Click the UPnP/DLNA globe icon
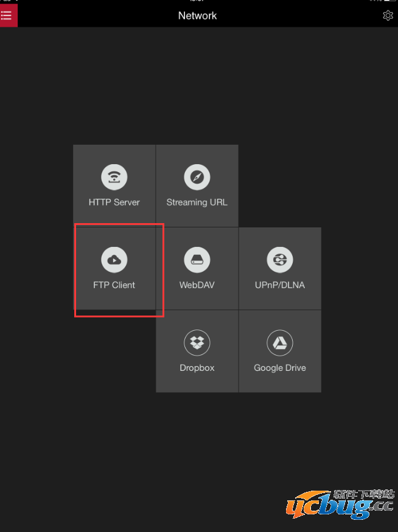Viewport: 398px width, 532px height. [x=280, y=260]
